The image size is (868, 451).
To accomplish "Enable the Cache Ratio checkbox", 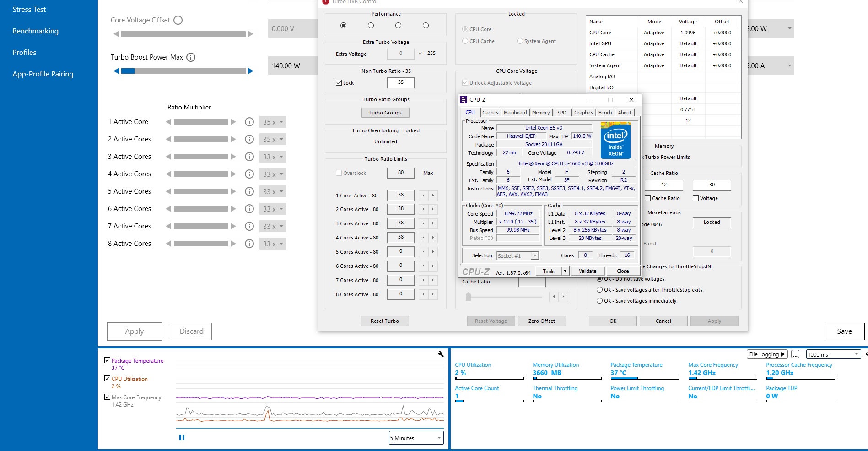I will (648, 198).
